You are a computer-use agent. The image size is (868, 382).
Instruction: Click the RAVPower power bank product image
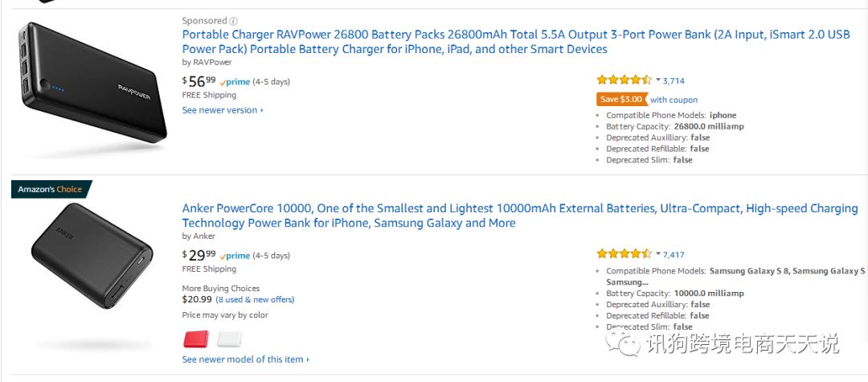click(x=90, y=84)
